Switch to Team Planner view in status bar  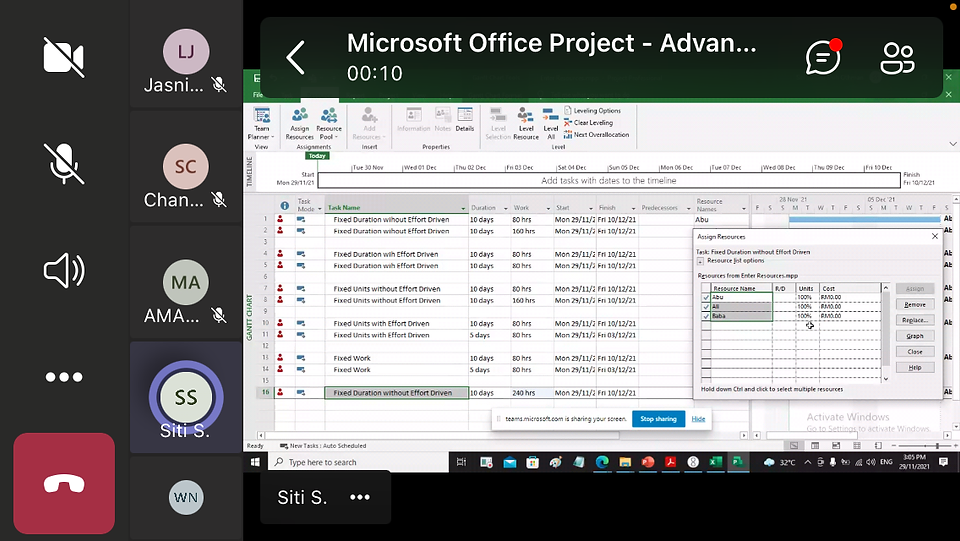click(x=836, y=446)
